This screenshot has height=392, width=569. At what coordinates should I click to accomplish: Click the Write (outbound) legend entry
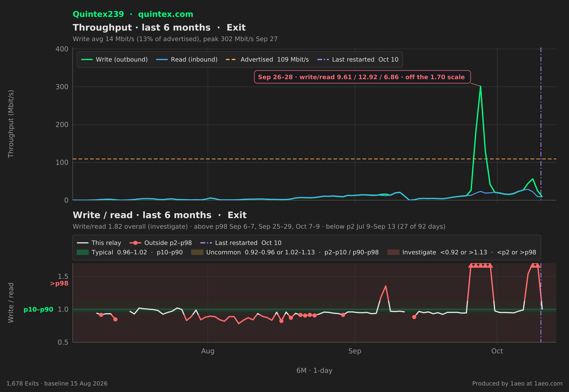[x=114, y=60]
